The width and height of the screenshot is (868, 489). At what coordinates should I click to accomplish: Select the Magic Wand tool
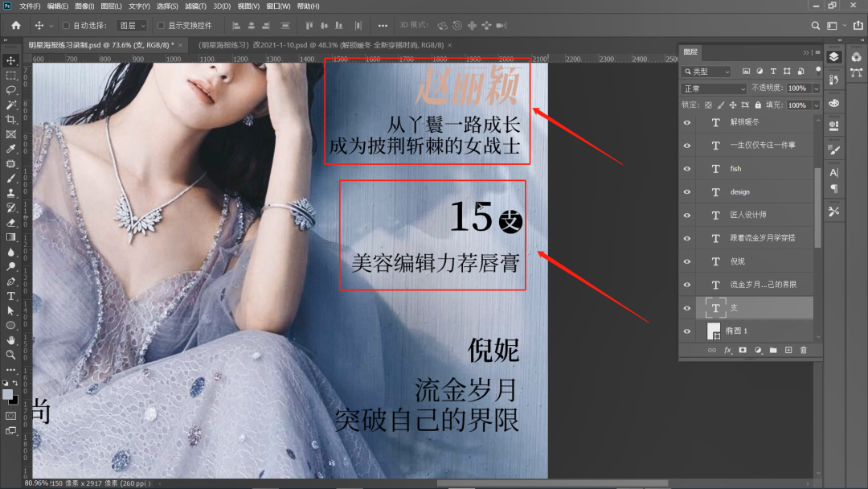tap(10, 105)
